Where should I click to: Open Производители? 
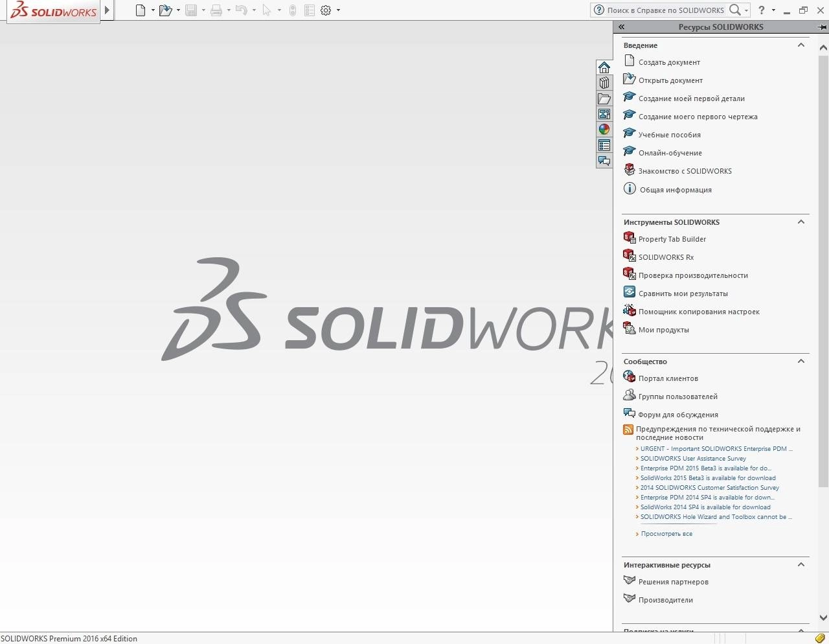click(x=666, y=600)
